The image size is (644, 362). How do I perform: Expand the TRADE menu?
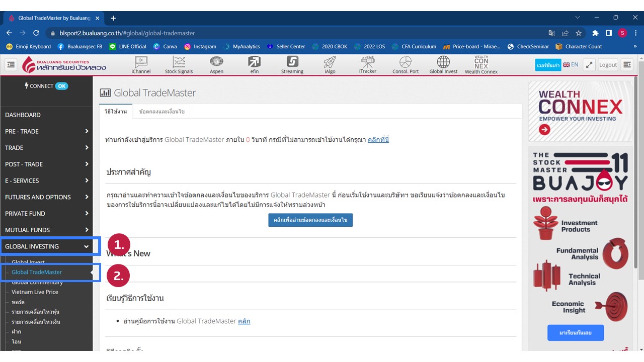click(x=46, y=148)
